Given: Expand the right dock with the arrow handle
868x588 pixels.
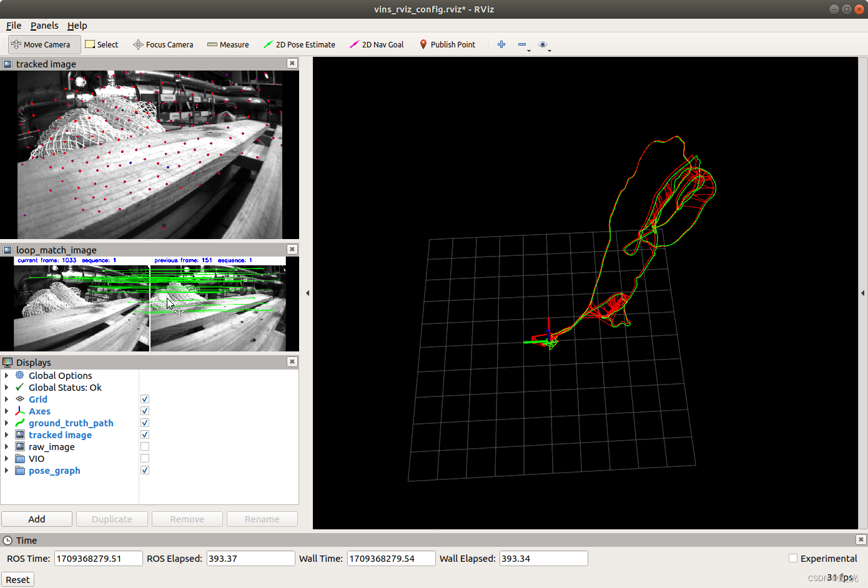Looking at the screenshot, I should 863,293.
